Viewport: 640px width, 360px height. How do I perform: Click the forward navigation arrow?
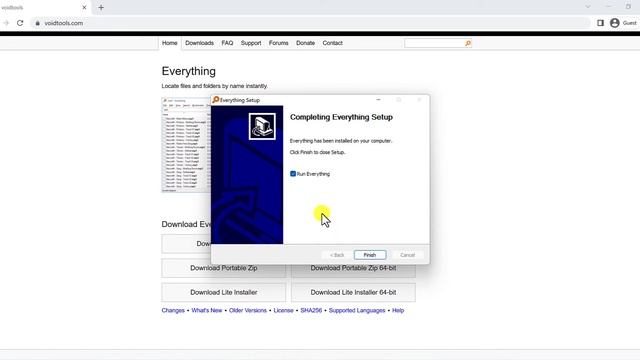(6, 23)
